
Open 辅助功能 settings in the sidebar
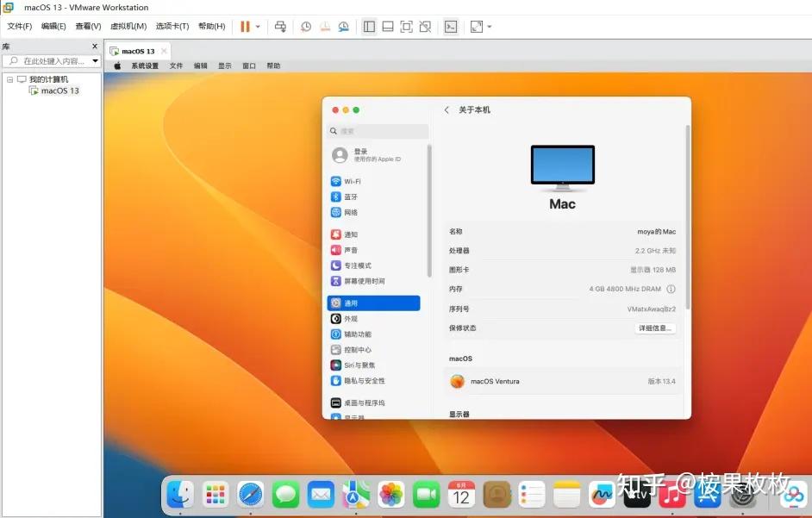tap(374, 334)
